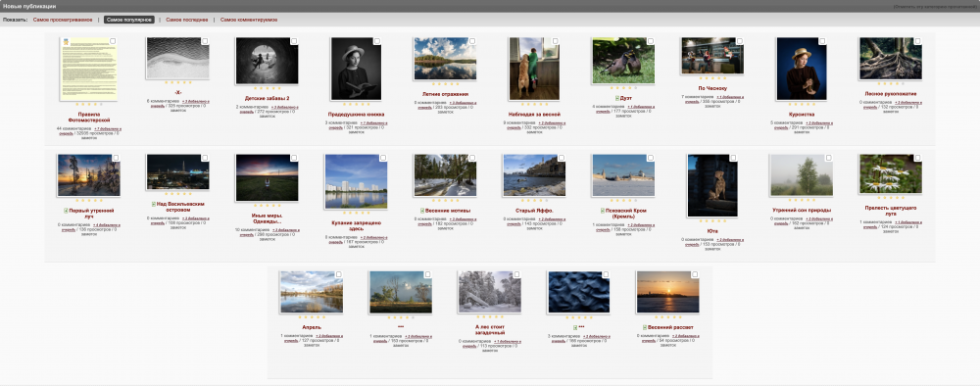
Task: Open the Утренний сон природы title link
Action: click(x=802, y=210)
